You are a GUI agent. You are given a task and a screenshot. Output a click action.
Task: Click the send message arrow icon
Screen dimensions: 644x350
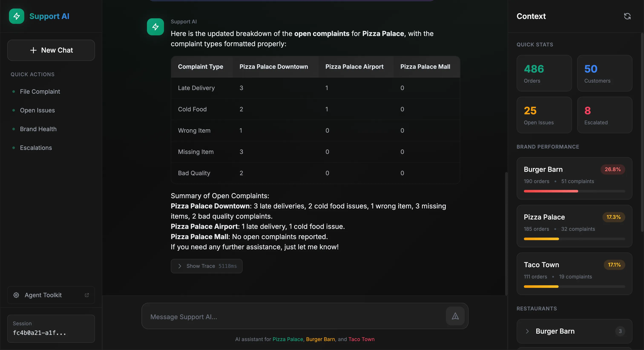(x=455, y=316)
